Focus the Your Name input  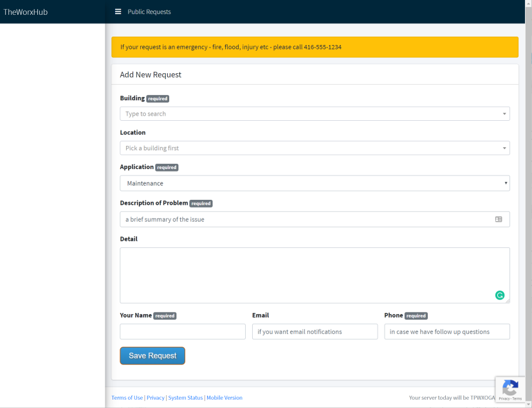coord(183,332)
